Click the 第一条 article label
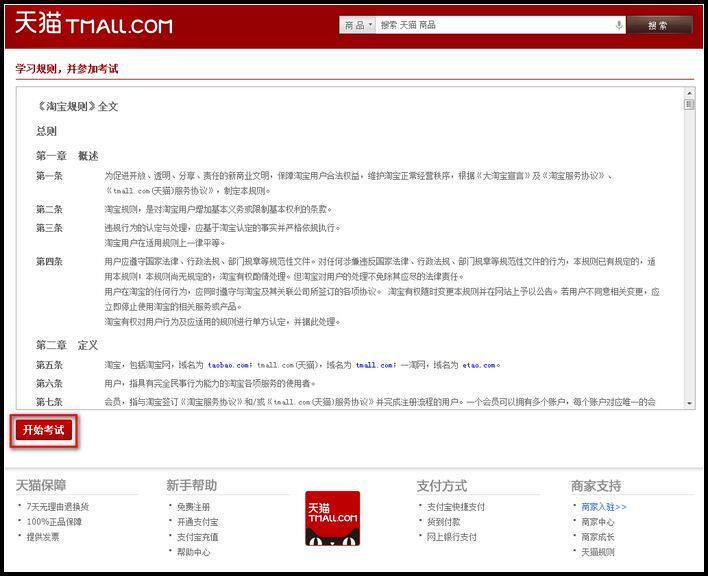The width and height of the screenshot is (708, 576). pos(49,176)
